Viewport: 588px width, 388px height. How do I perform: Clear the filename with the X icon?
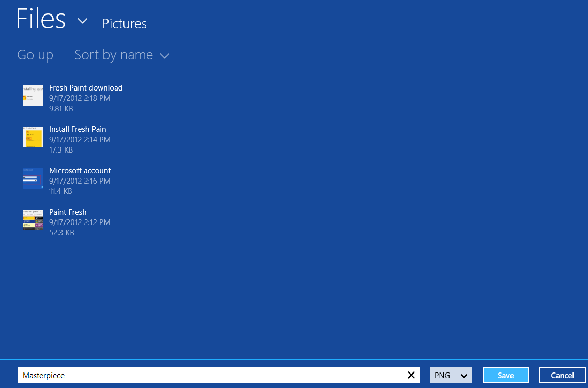[411, 375]
